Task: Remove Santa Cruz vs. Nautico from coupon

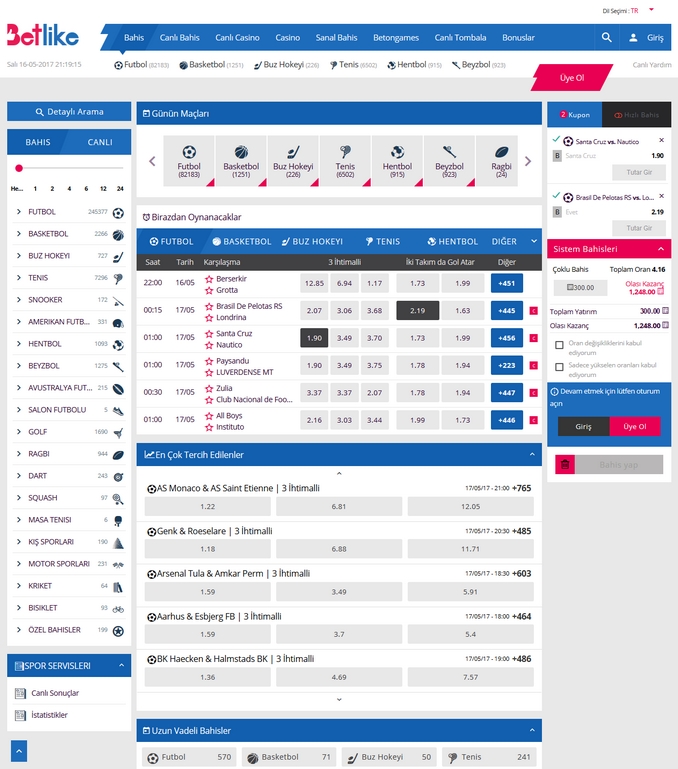Action: (661, 140)
